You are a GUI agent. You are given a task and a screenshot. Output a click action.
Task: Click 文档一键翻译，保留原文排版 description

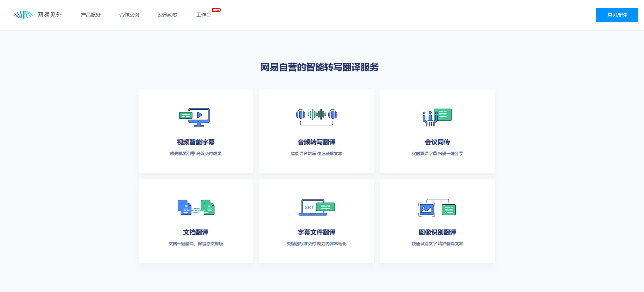[x=196, y=244]
